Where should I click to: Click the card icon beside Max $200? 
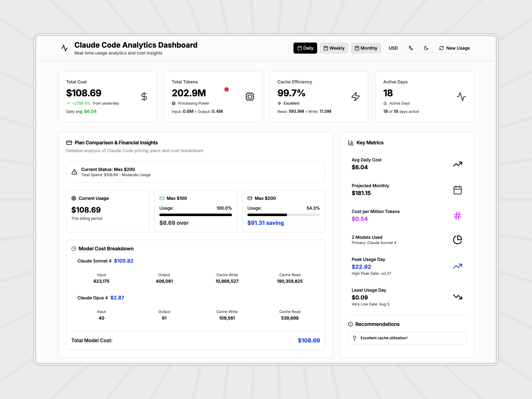[x=250, y=198]
